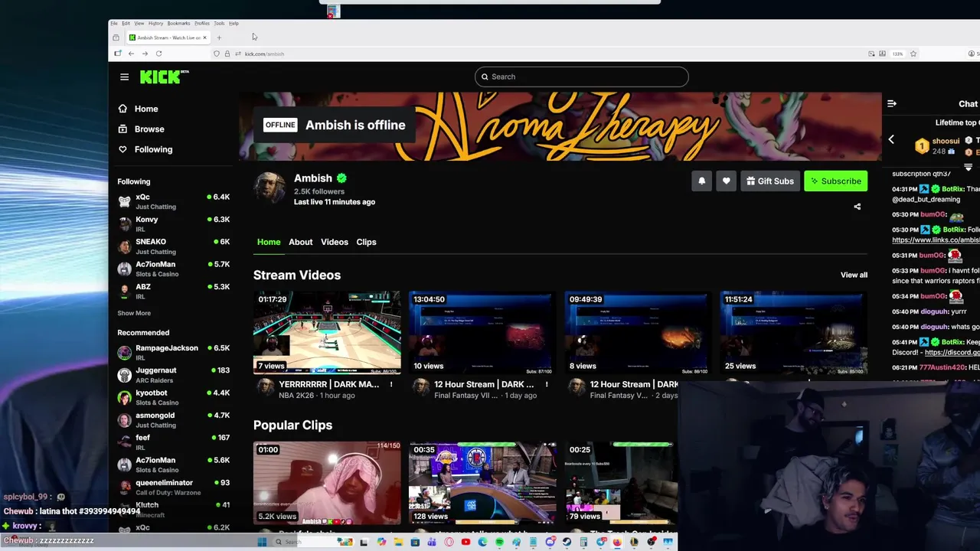This screenshot has height=551, width=980.
Task: Open the browser File menu
Action: point(114,24)
